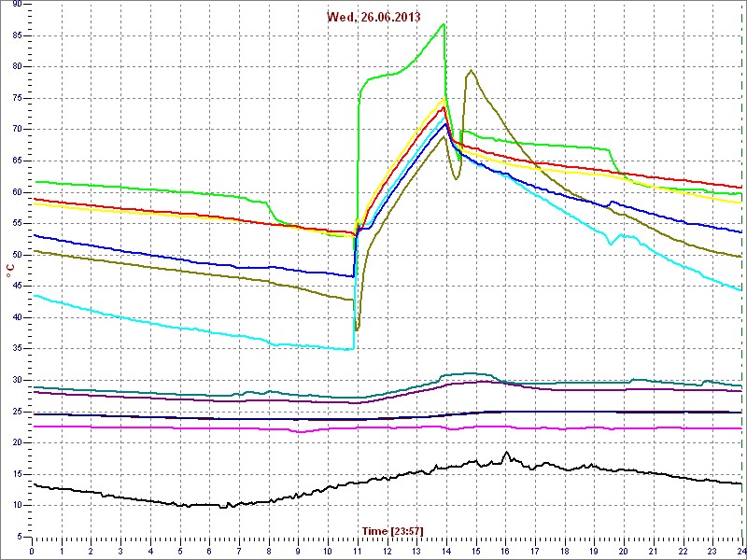The height and width of the screenshot is (560, 747).
Task: Select the 50 label on temperature axis
Action: 17,255
